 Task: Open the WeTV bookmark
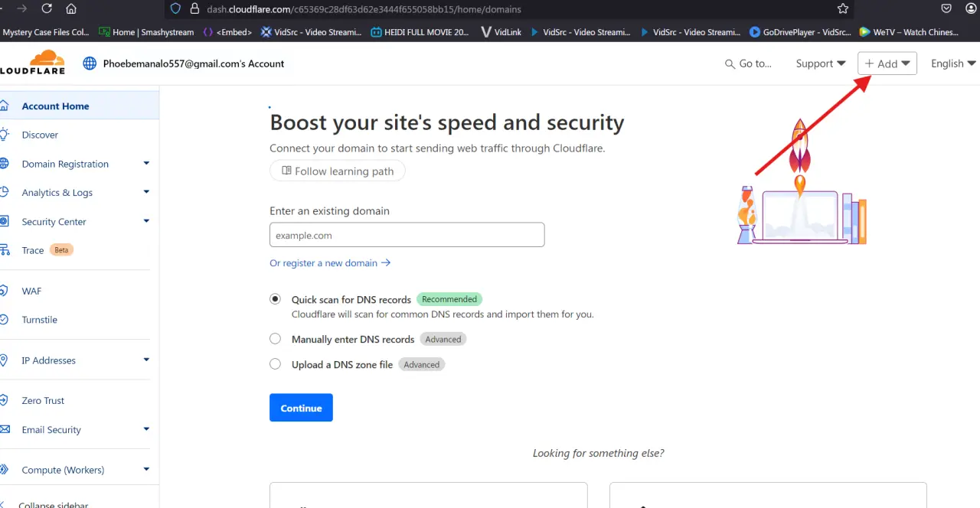pos(909,32)
